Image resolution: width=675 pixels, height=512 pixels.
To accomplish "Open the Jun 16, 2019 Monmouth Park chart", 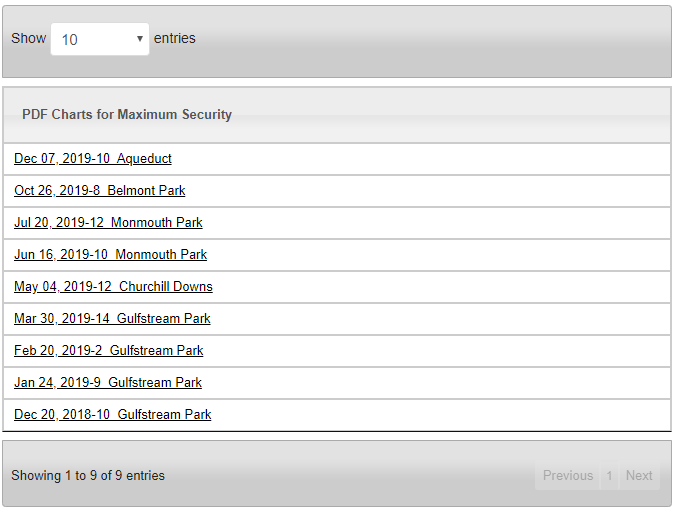I will pyautogui.click(x=110, y=255).
